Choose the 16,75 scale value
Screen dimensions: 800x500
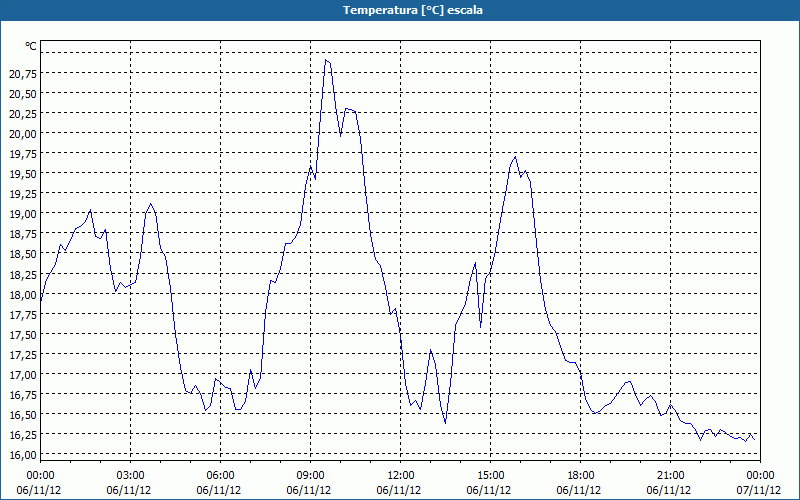pos(23,394)
